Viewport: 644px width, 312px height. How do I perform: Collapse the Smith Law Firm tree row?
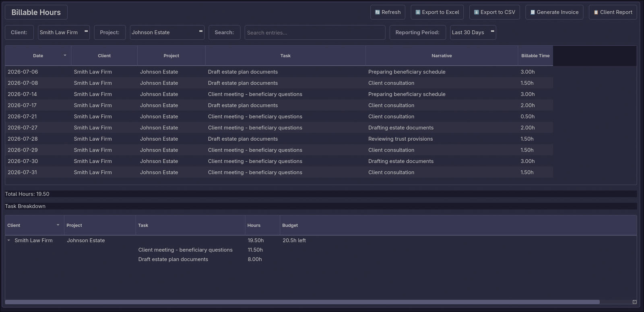click(9, 240)
